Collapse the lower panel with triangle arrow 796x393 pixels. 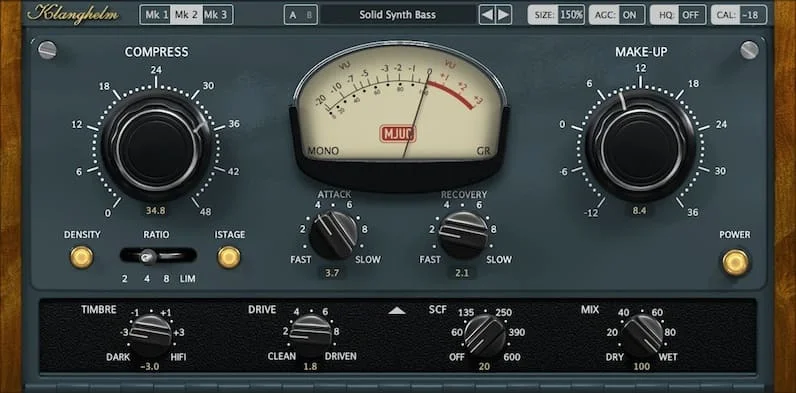point(397,311)
